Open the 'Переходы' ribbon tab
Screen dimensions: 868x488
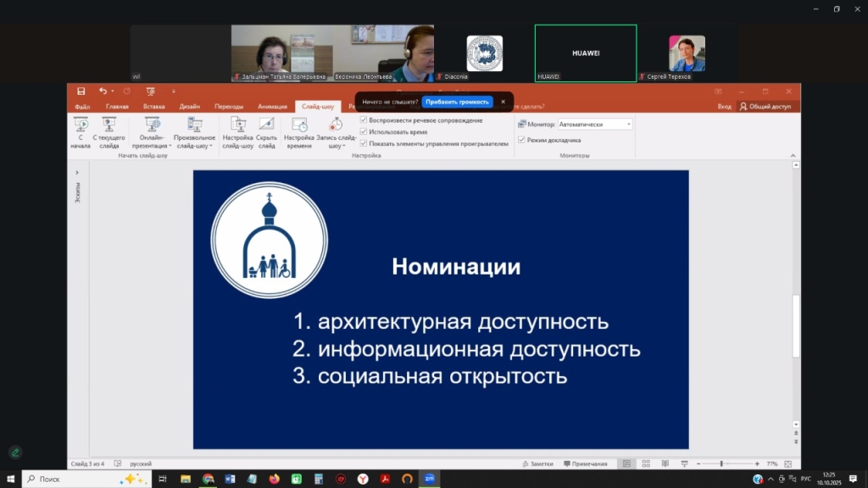tap(228, 107)
